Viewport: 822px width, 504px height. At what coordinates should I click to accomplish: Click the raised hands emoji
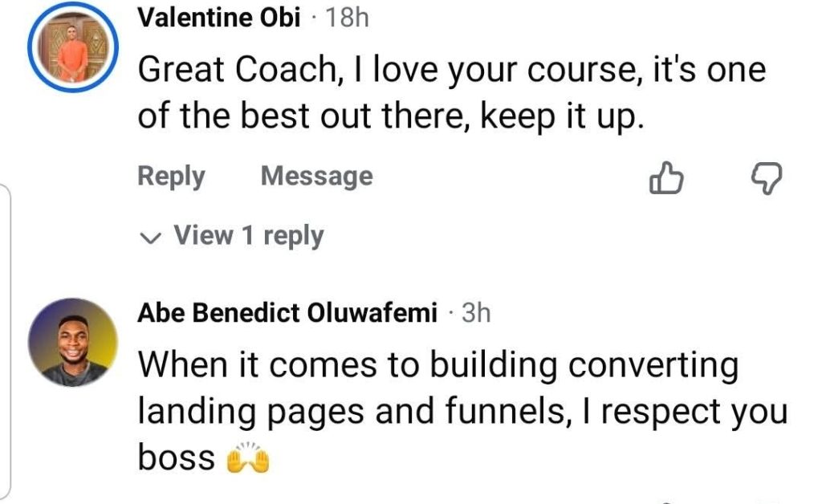pos(248,458)
